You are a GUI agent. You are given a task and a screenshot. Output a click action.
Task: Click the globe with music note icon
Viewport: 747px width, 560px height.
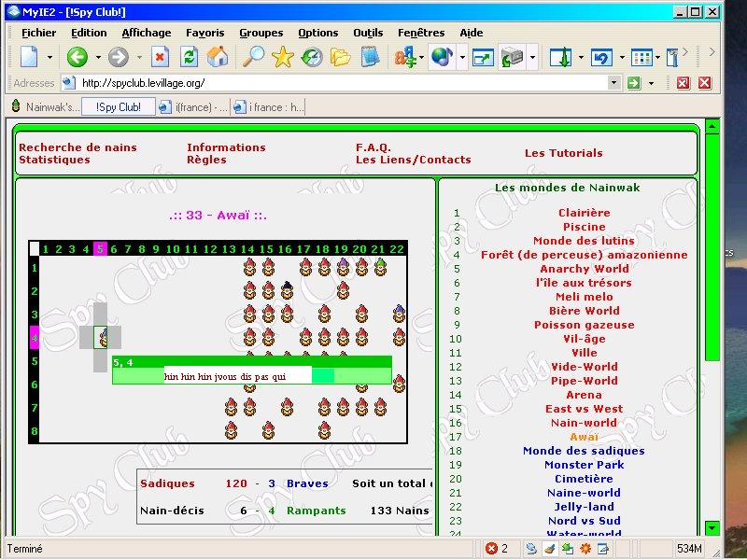coord(442,57)
